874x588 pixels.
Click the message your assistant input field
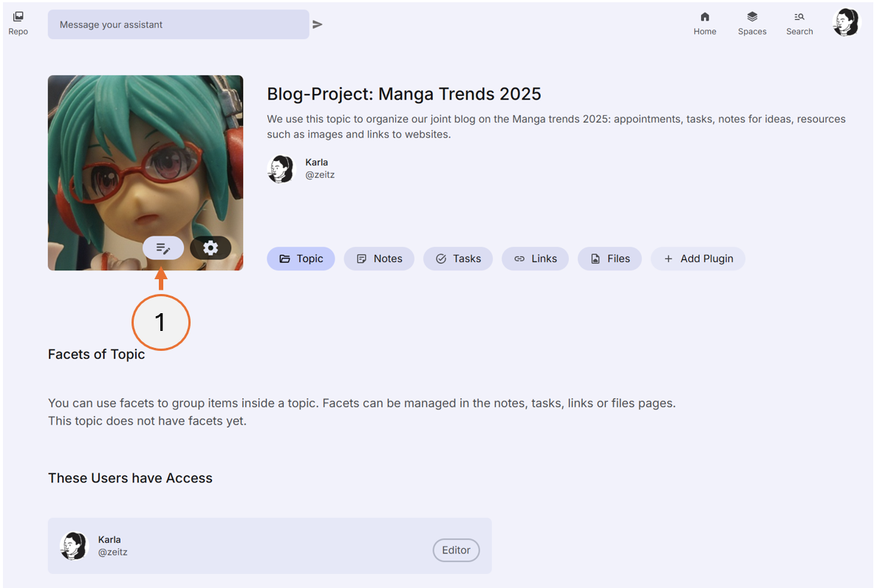coord(177,24)
